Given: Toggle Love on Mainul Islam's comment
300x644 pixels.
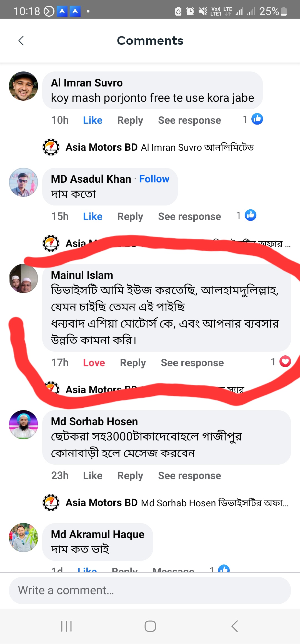Looking at the screenshot, I should [x=94, y=363].
